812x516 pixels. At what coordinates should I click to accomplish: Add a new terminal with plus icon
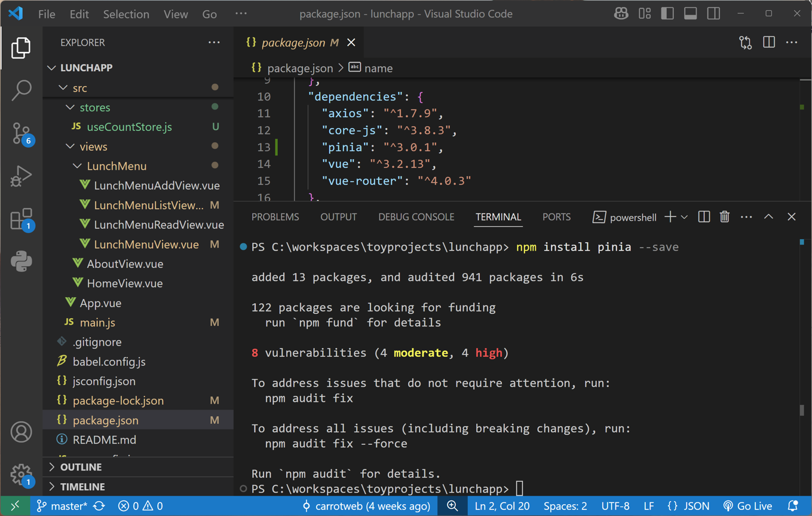(x=670, y=217)
